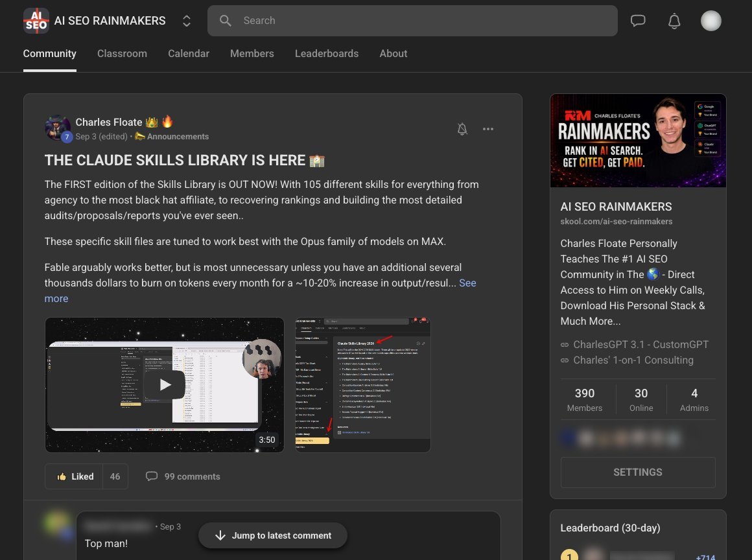Open Charles' 1-on-1 Consulting link
The width and height of the screenshot is (752, 560).
point(633,360)
